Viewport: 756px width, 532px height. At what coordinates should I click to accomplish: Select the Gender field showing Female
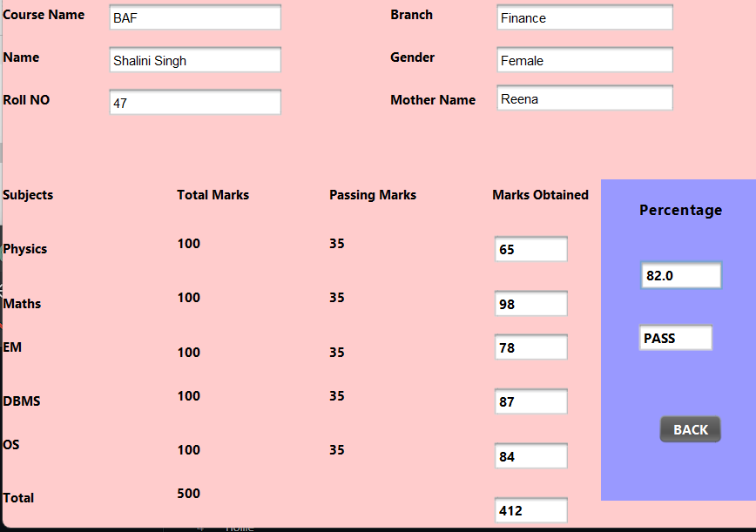(x=584, y=59)
